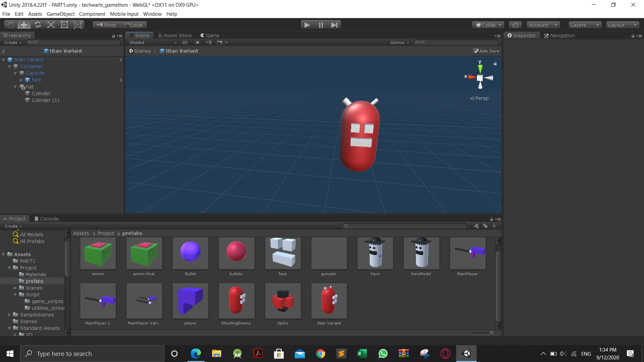Select the Rect transform tool
644x362 pixels.
tap(64, 25)
